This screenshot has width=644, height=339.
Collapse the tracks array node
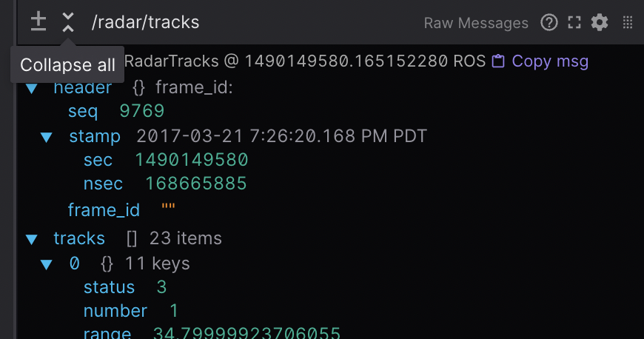coord(32,239)
